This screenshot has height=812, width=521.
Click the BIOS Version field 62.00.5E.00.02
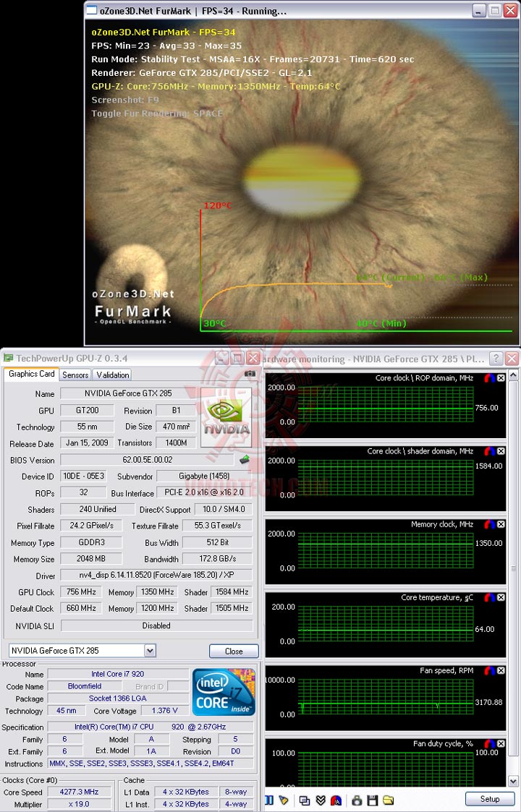pyautogui.click(x=147, y=459)
